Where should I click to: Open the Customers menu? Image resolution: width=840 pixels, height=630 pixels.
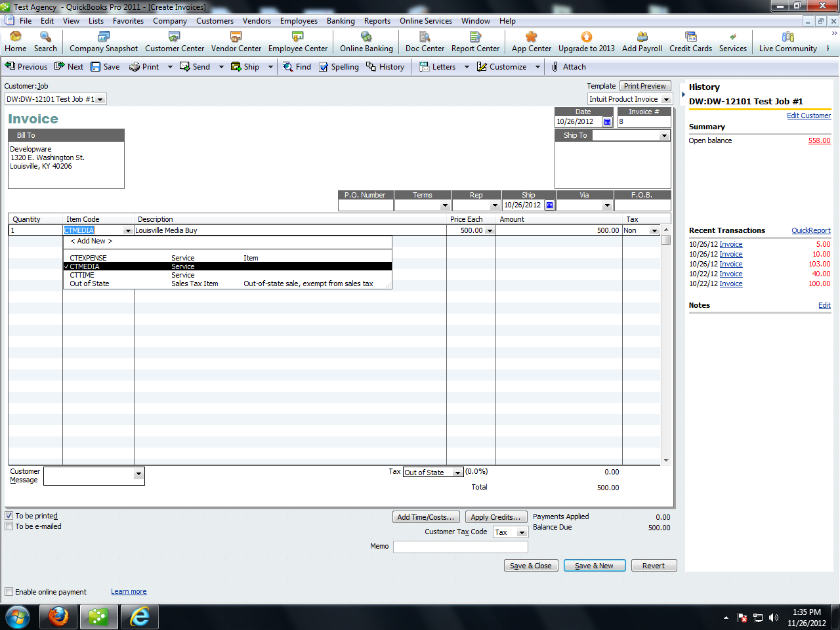tap(215, 21)
